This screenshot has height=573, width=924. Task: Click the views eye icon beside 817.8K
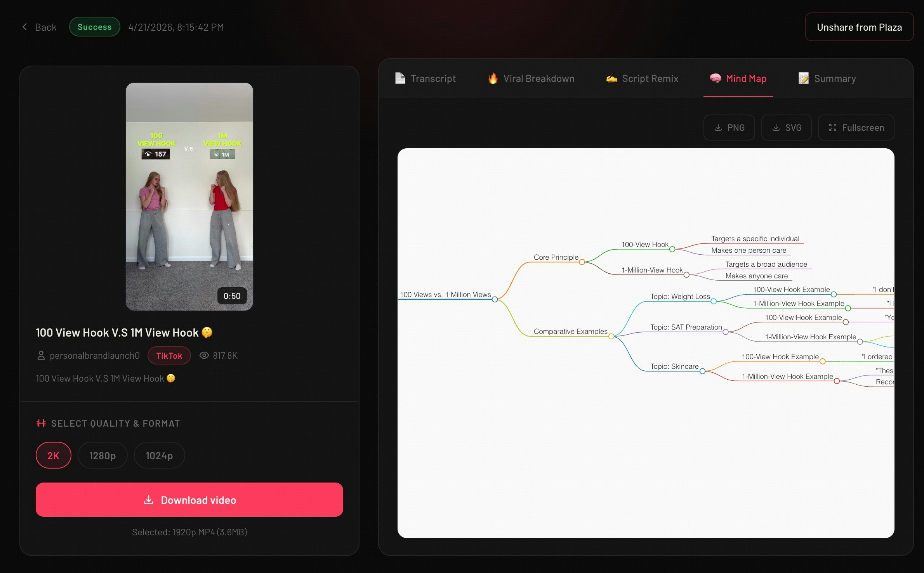pyautogui.click(x=204, y=356)
